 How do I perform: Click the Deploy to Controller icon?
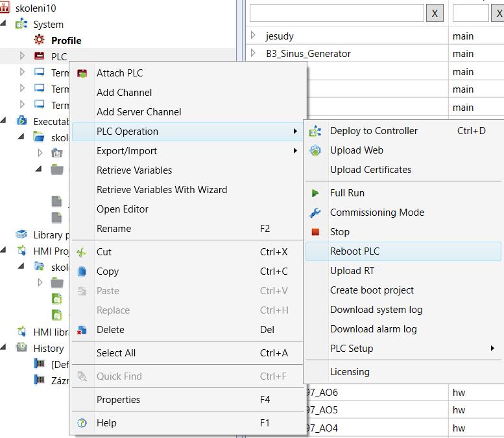(x=315, y=131)
